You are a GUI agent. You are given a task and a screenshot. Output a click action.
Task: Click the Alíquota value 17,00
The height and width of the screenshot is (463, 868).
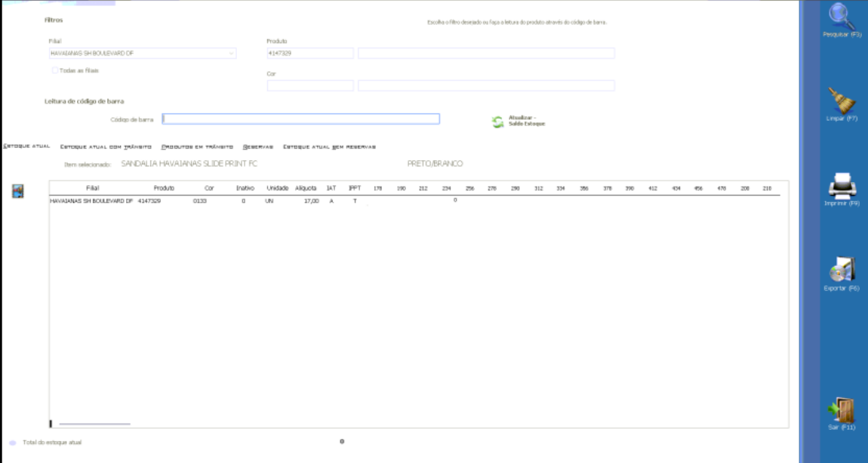coord(312,201)
